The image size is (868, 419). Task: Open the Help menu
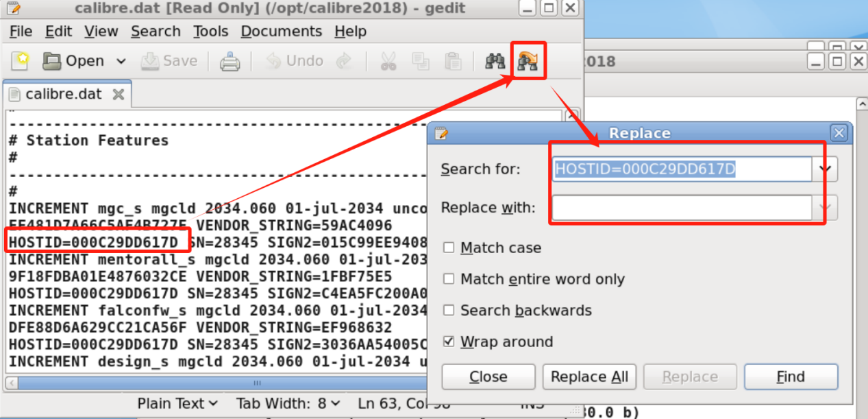point(350,32)
